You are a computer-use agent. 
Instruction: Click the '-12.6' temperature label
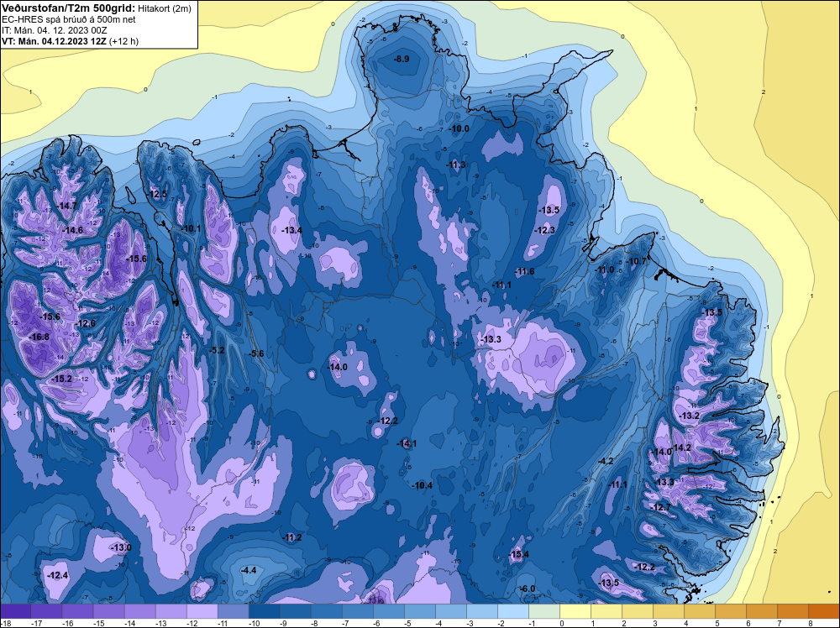point(86,323)
